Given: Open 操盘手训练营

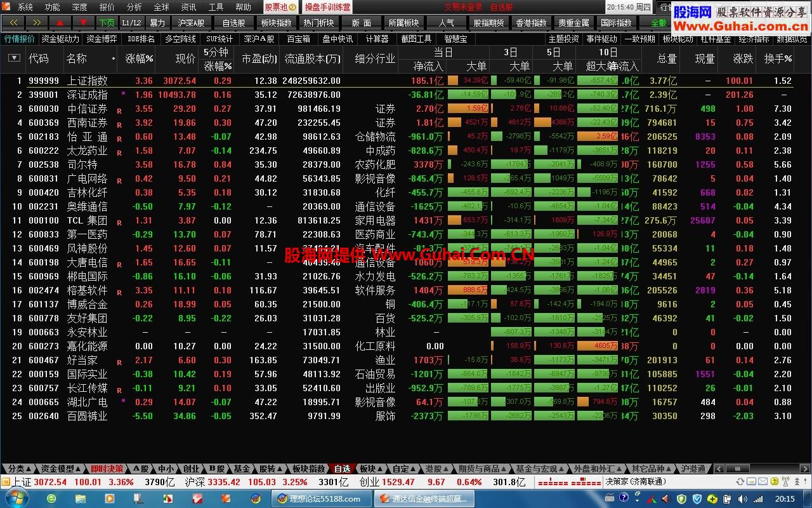Looking at the screenshot, I should (x=327, y=7).
